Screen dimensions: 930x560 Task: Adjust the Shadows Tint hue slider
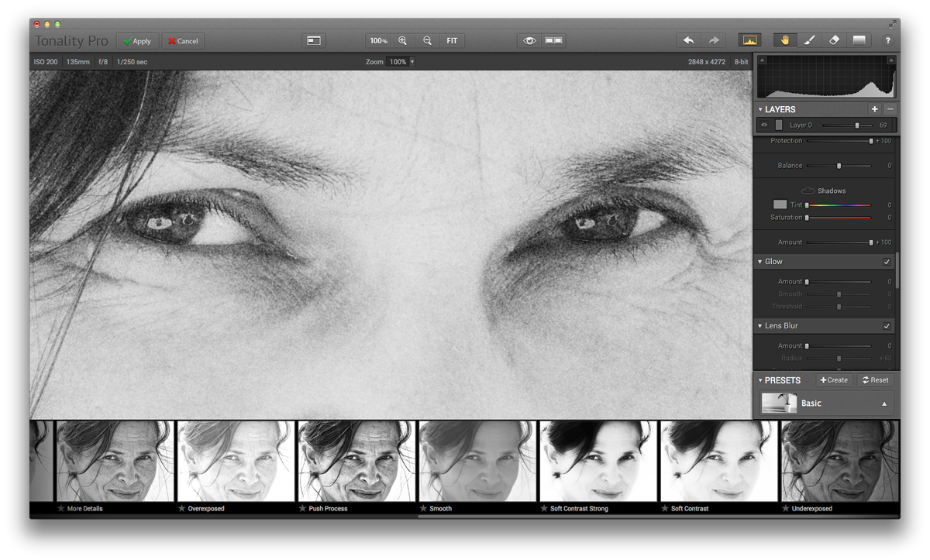839,205
